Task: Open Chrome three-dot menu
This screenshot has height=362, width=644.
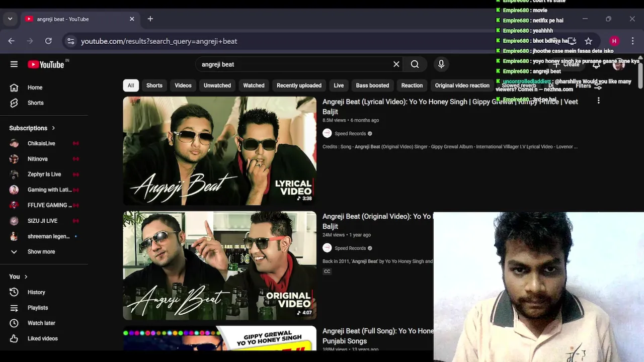Action: [632, 41]
